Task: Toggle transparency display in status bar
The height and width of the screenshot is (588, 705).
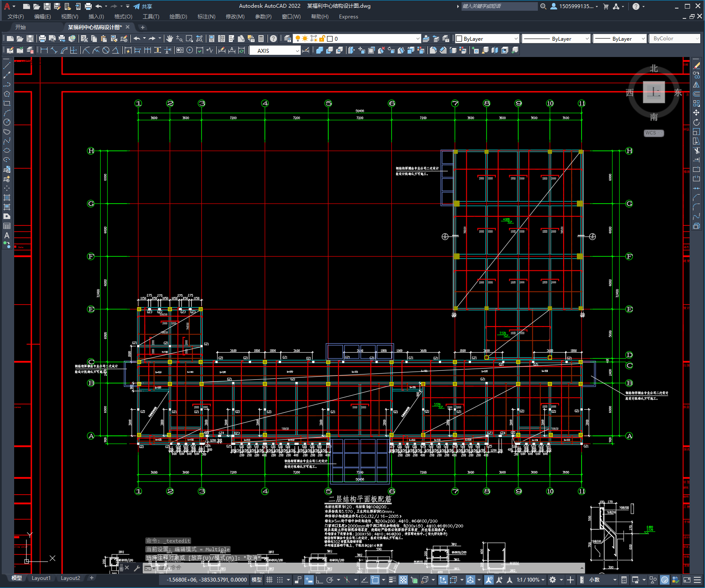Action: point(403,579)
